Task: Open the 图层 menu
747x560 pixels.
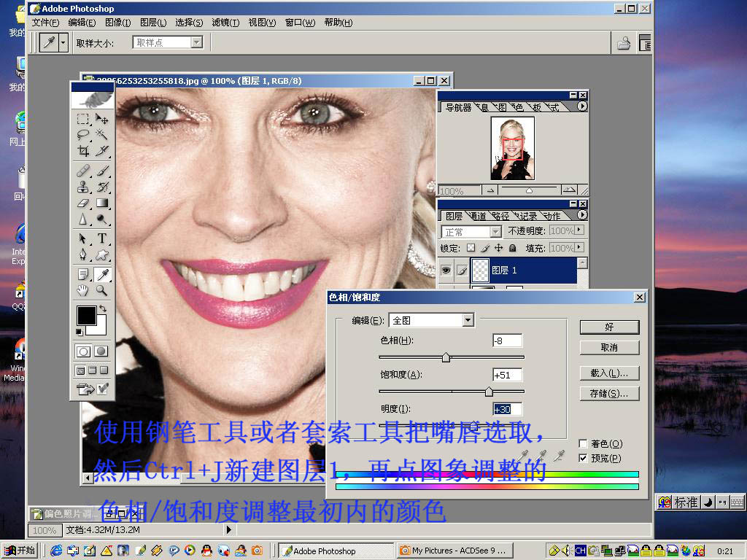Action: (x=153, y=23)
